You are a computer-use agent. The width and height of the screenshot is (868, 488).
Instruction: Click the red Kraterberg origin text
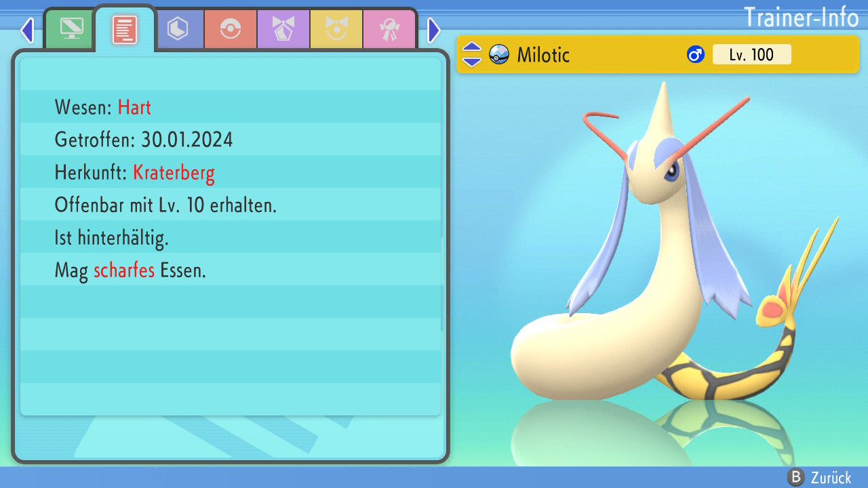pos(174,172)
